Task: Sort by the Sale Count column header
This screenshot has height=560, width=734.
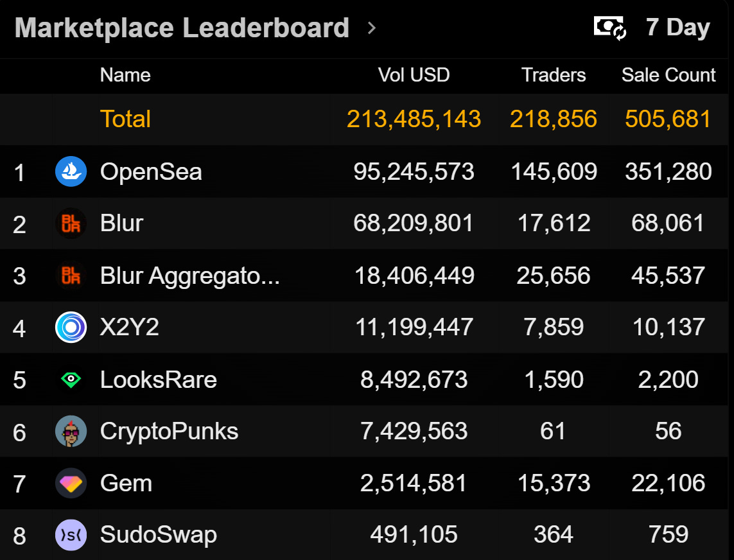Action: coord(668,75)
